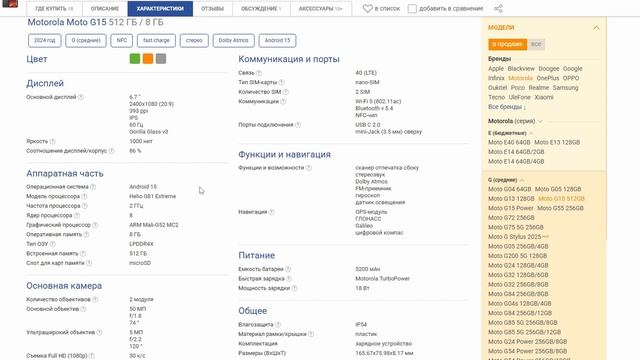
Task: Open 'Samsung' brand link in sidebar
Action: point(565,88)
